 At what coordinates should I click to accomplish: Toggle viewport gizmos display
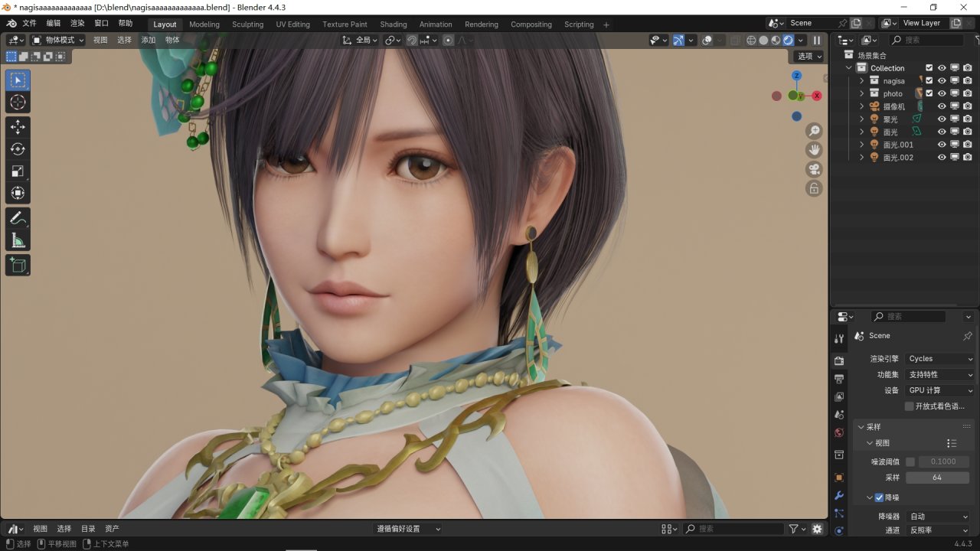(x=678, y=41)
